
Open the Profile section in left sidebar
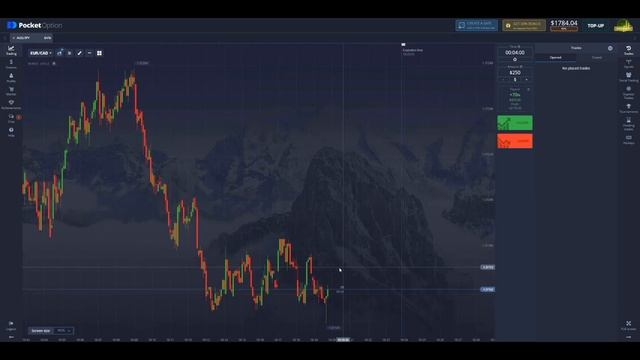tap(11, 78)
